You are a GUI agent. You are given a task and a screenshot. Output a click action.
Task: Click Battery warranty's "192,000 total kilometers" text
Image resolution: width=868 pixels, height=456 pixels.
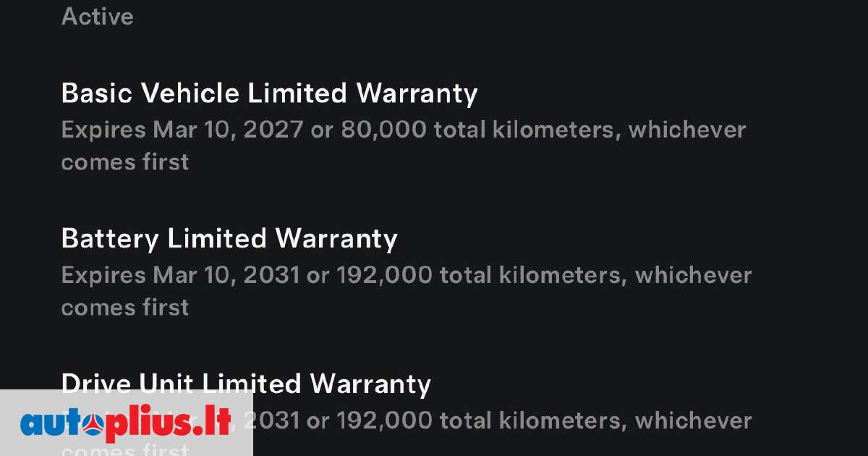pyautogui.click(x=481, y=276)
